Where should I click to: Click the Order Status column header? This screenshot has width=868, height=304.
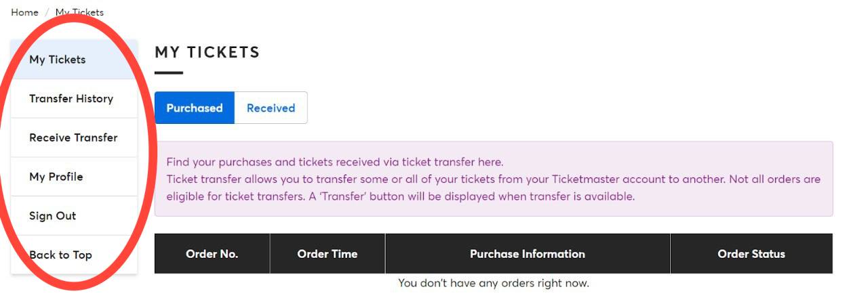pos(751,254)
